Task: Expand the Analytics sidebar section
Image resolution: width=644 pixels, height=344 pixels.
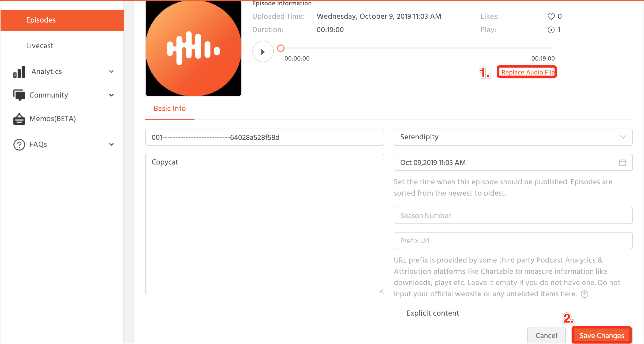Action: tap(111, 72)
